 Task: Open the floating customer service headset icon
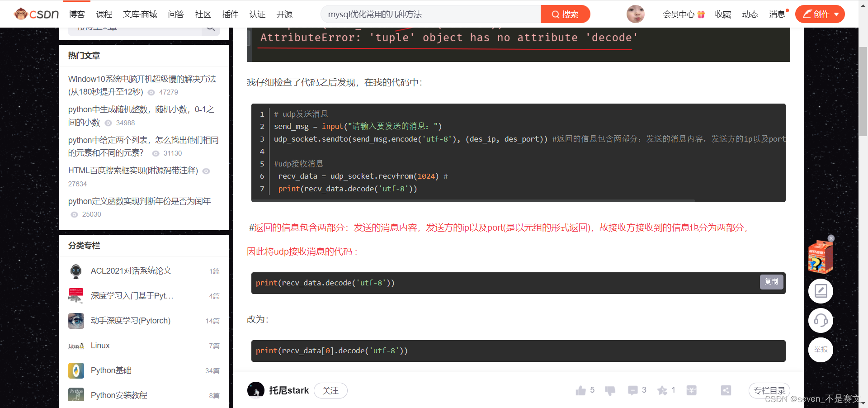pos(821,320)
